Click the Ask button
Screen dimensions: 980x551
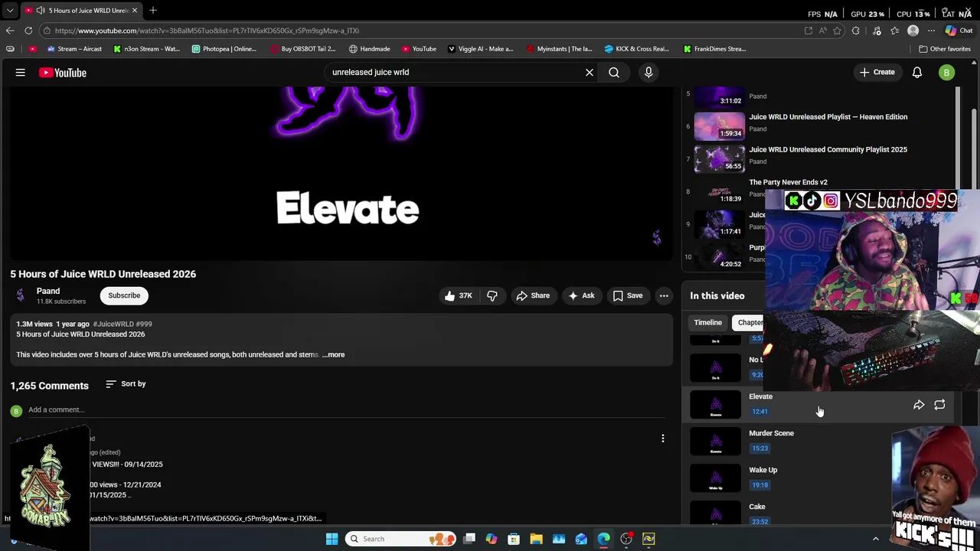click(581, 295)
